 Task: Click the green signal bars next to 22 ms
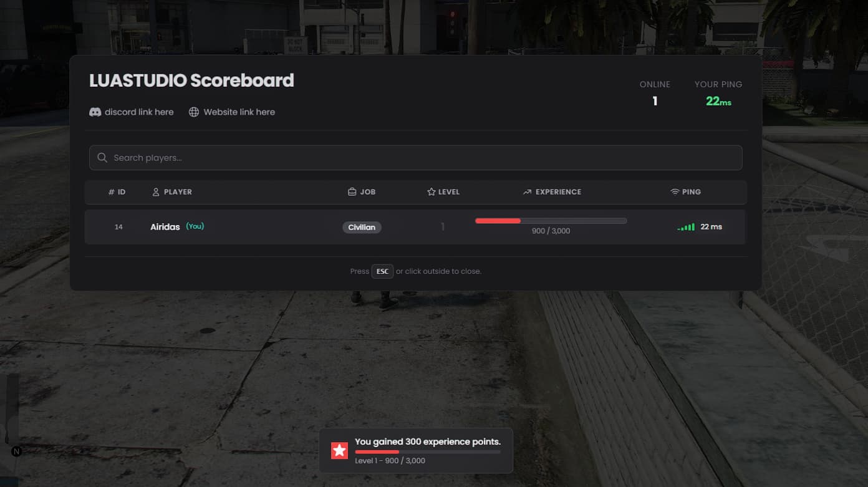[x=685, y=227]
